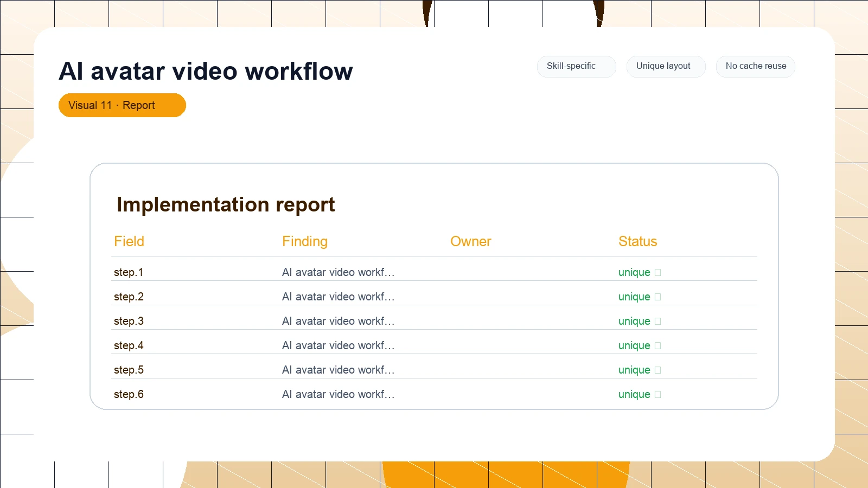This screenshot has width=868, height=488.
Task: Click the Status column header
Action: [638, 241]
